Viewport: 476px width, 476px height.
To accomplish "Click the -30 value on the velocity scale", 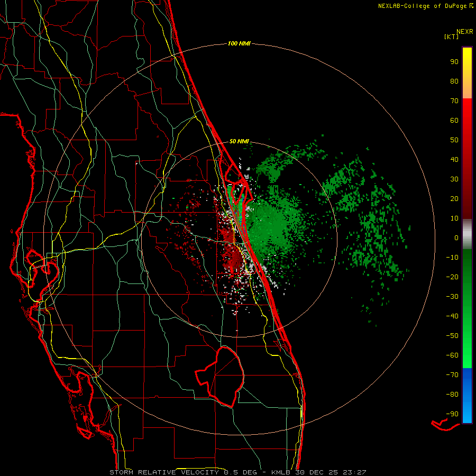I will coord(452,297).
